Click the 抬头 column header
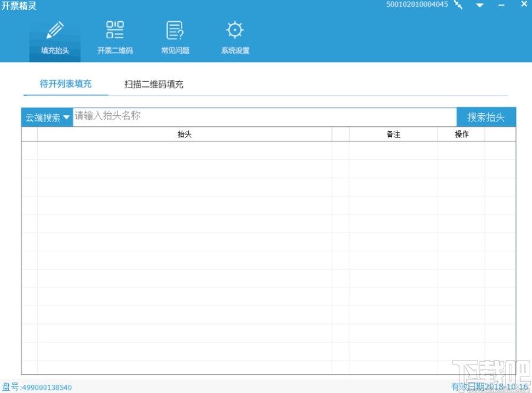532x393 pixels. [x=185, y=134]
